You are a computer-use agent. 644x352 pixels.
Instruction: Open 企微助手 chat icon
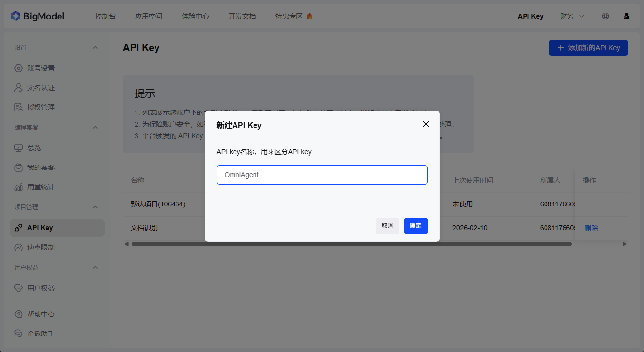(x=19, y=333)
